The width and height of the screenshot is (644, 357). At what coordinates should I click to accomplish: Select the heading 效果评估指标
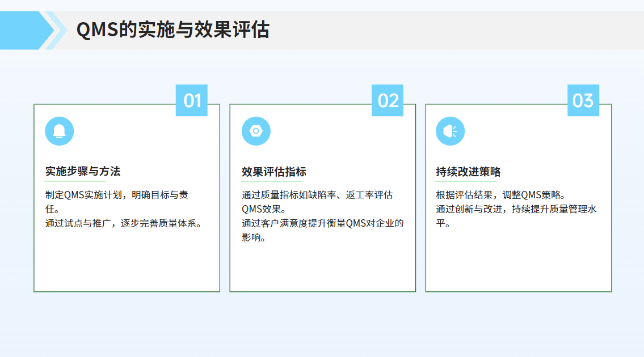click(x=274, y=172)
